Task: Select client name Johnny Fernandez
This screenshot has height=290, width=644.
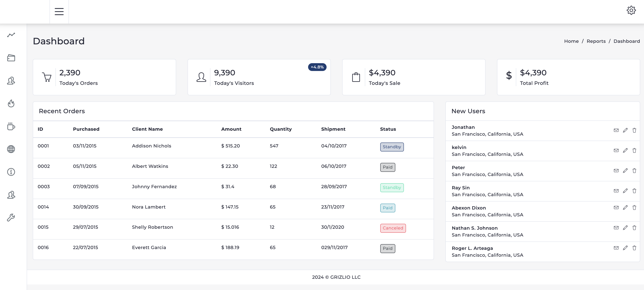Action: tap(154, 187)
